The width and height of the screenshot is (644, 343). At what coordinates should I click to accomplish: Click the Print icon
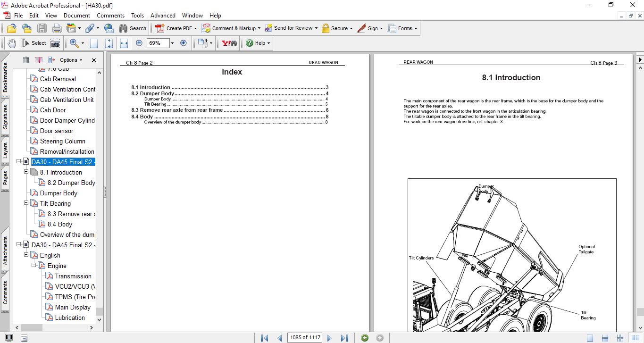point(57,28)
